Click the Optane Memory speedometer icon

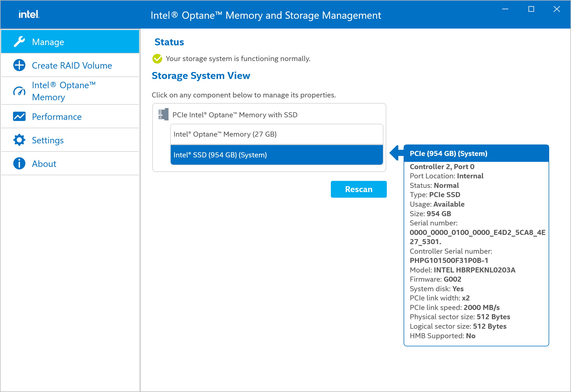[19, 91]
